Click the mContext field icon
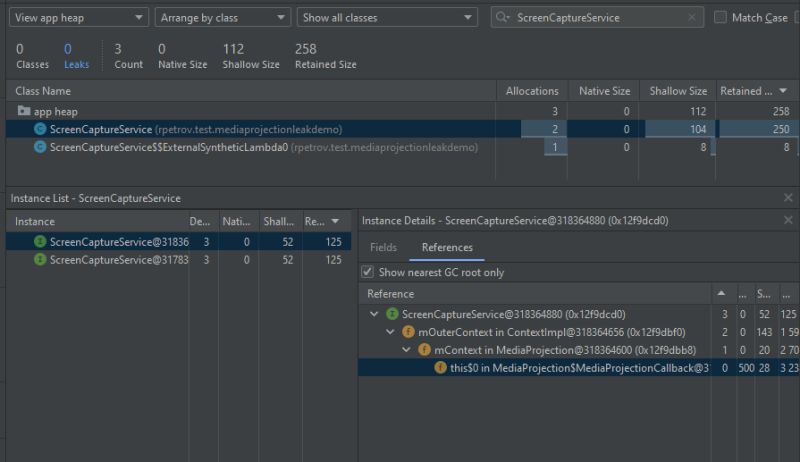Viewport: 800px width, 462px height. [x=424, y=350]
